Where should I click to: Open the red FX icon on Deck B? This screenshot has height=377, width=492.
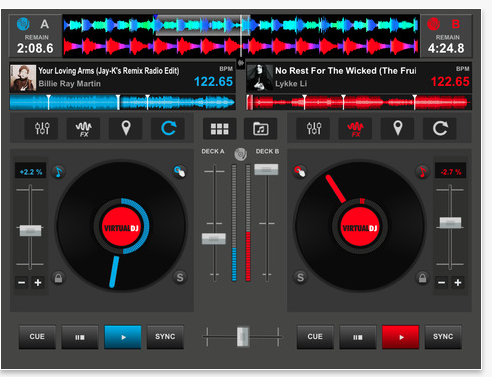pyautogui.click(x=355, y=128)
